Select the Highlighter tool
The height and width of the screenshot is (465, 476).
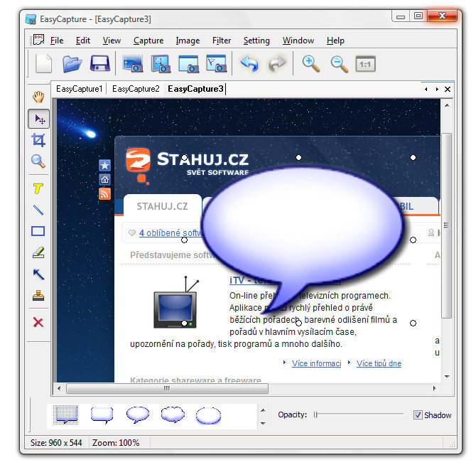pos(38,252)
